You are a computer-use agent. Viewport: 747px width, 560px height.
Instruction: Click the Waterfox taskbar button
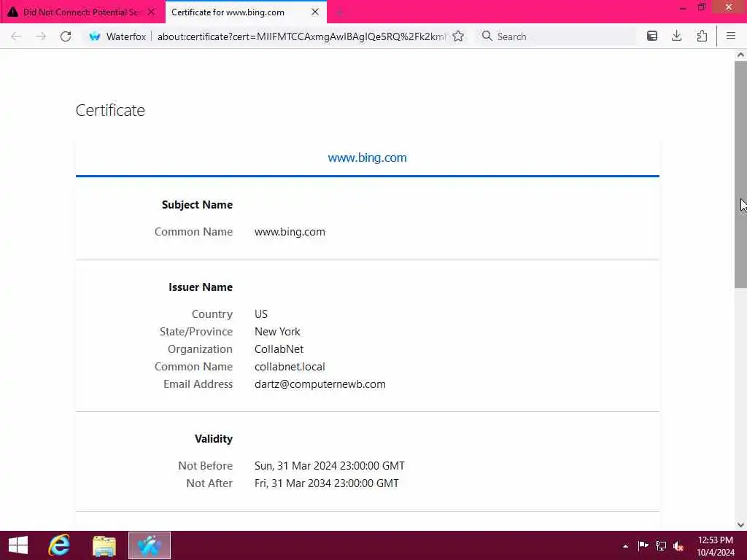(150, 545)
